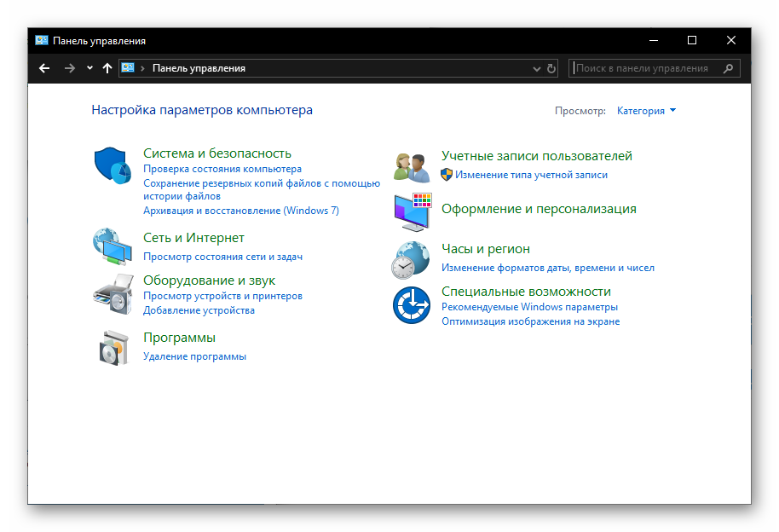Screen dimensions: 779x532
Task: Open Оборудование и звук category
Action: point(209,280)
